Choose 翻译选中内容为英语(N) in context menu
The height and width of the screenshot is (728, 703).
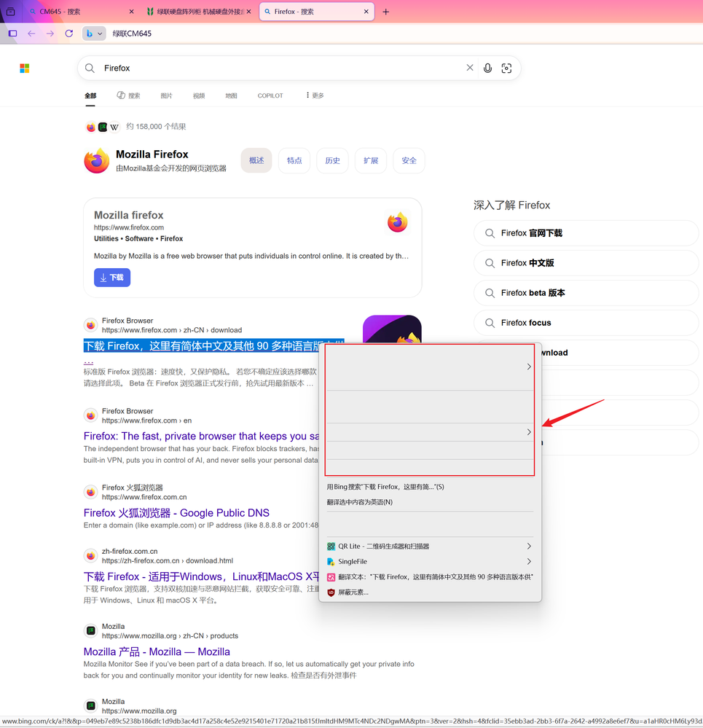point(430,502)
